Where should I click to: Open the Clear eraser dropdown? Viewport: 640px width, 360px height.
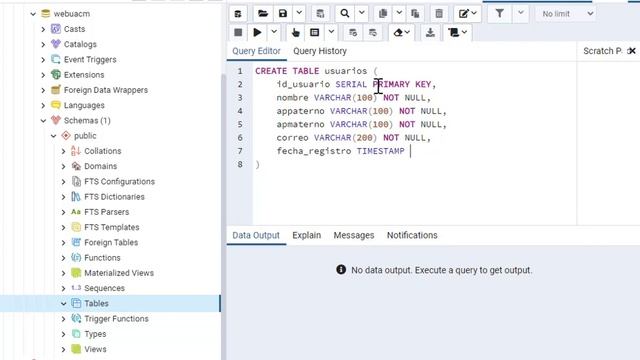pos(401,32)
